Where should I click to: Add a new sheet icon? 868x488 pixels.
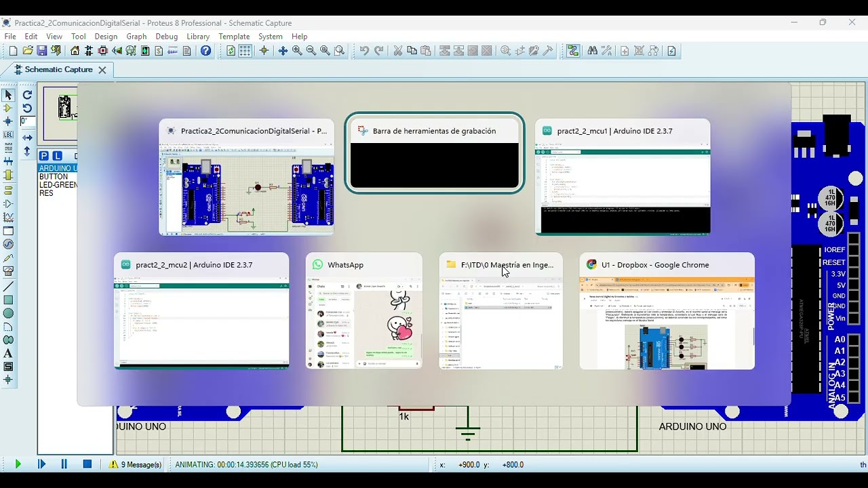coord(625,51)
